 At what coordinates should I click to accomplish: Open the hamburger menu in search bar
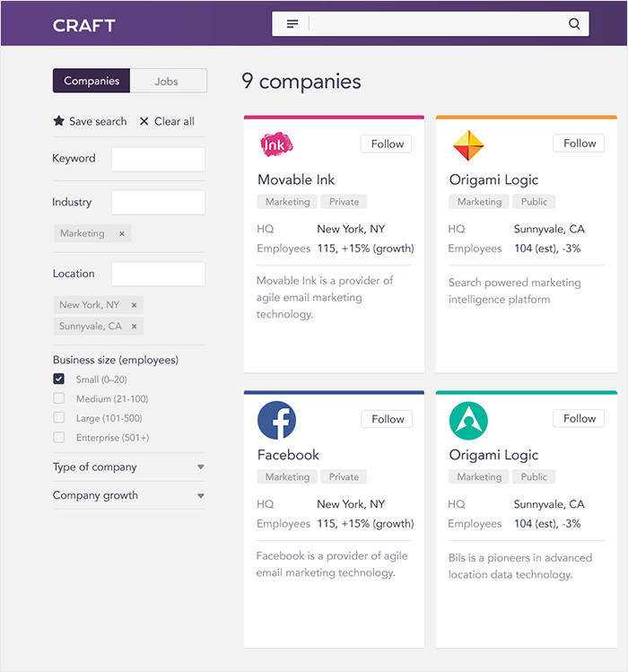292,24
